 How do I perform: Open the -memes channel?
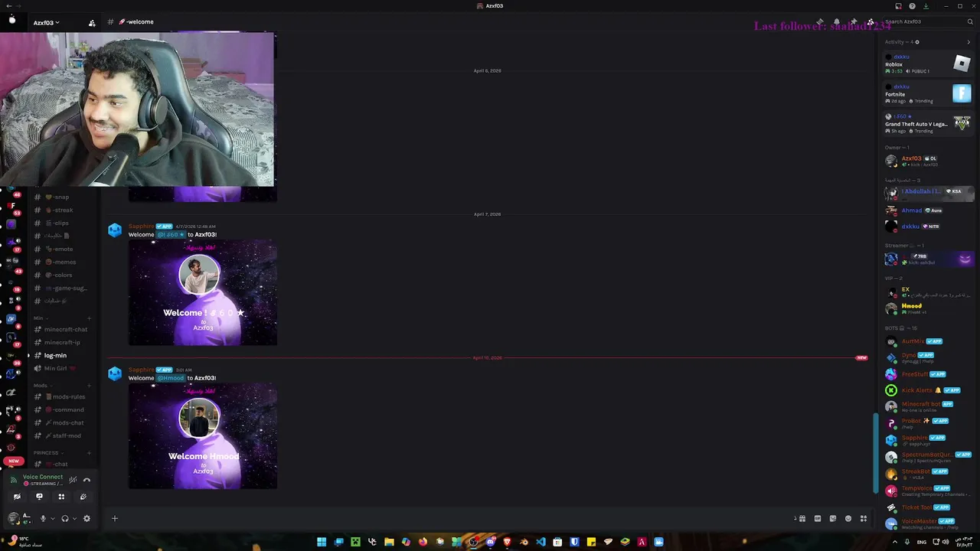pos(64,262)
